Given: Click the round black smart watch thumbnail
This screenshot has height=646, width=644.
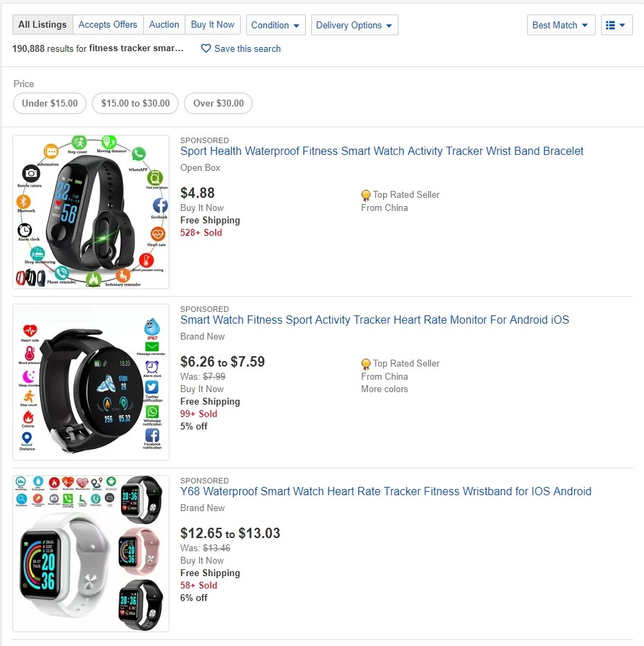Looking at the screenshot, I should (x=91, y=382).
